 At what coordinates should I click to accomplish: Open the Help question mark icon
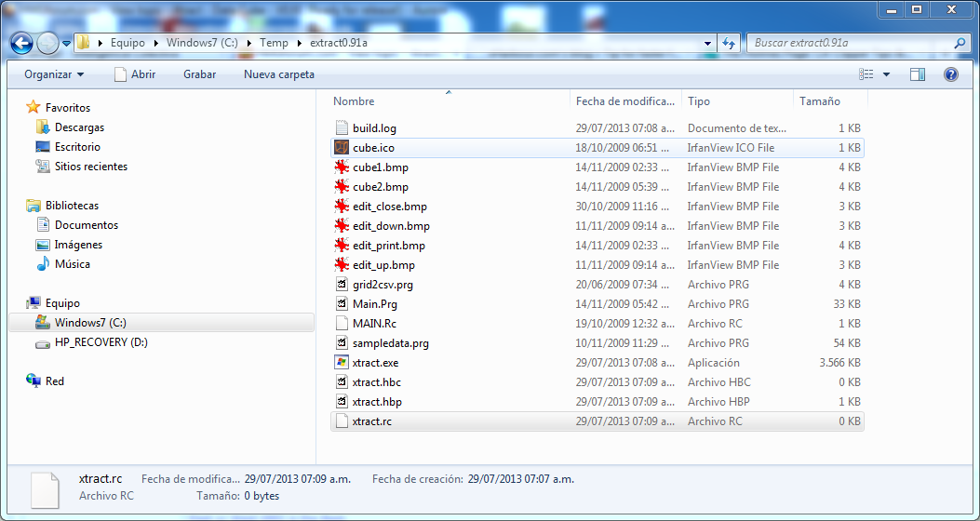(950, 74)
